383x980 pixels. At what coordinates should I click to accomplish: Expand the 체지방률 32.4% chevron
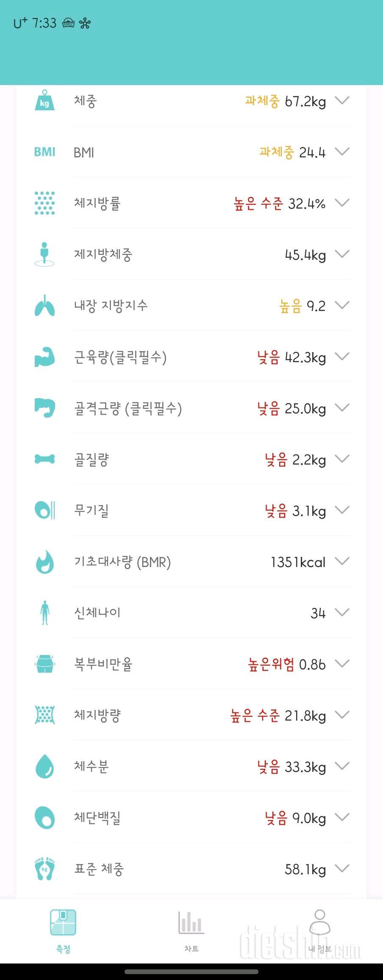coord(342,203)
